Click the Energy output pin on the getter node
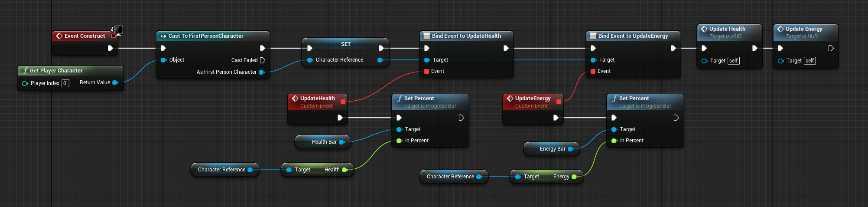868x207 pixels. point(574,177)
